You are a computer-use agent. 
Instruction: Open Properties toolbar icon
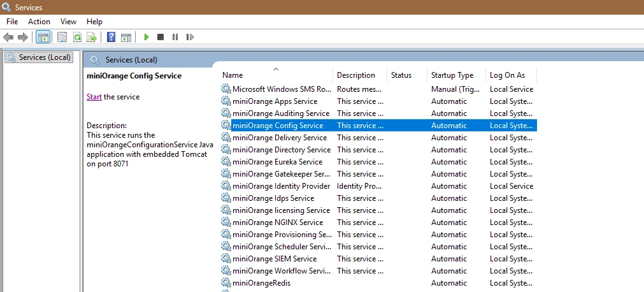62,38
